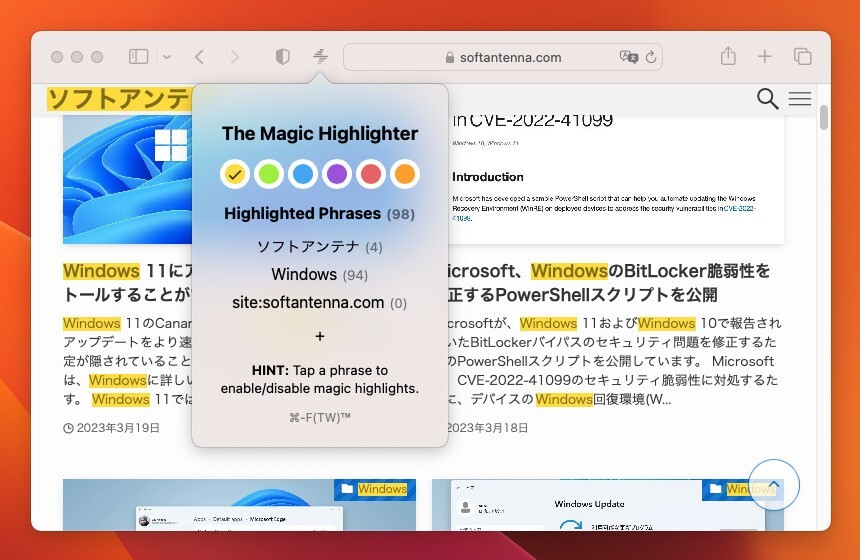
Task: Click the page scrollbar thumb
Action: tap(824, 117)
